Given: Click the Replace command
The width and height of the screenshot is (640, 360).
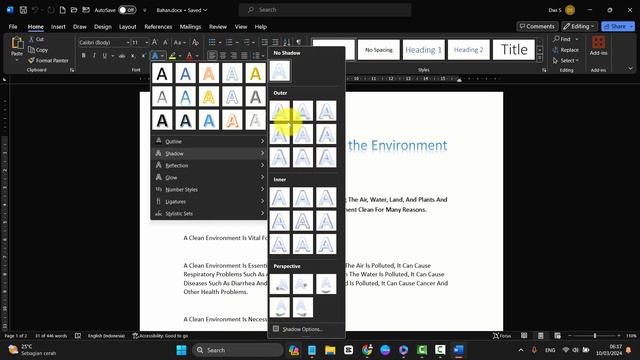Looking at the screenshot, I should click(565, 50).
